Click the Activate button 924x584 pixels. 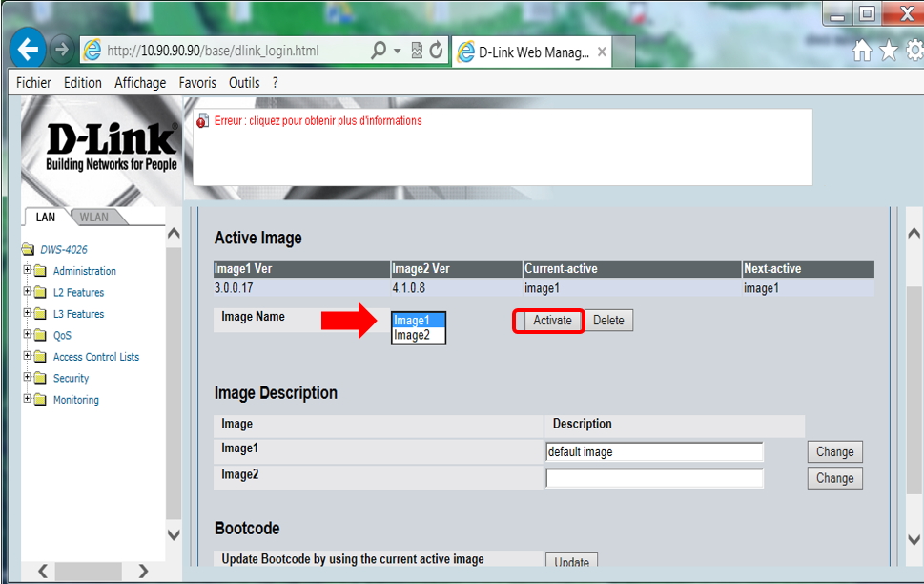552,321
